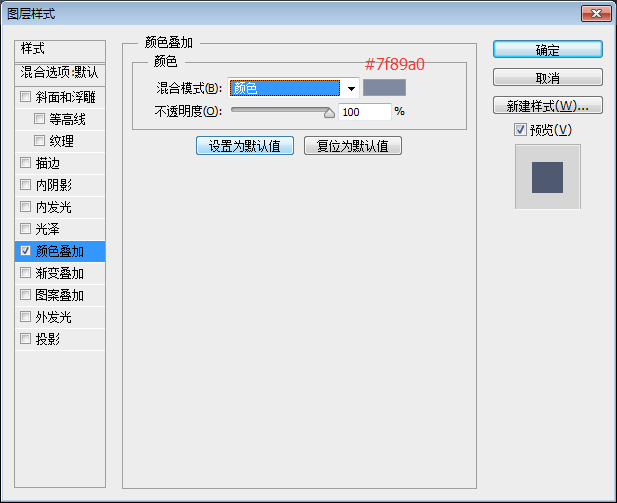Click the 取消 button
617x503 pixels.
point(548,78)
